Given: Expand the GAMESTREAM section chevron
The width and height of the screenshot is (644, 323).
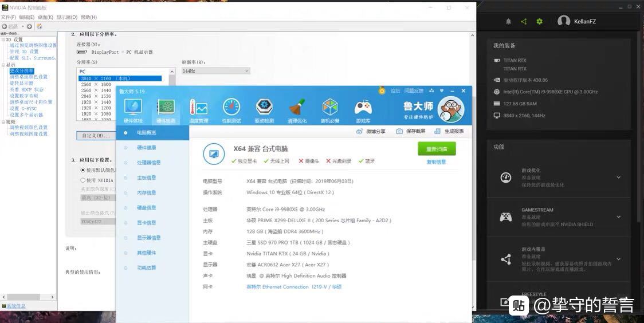Looking at the screenshot, I should coord(619,216).
